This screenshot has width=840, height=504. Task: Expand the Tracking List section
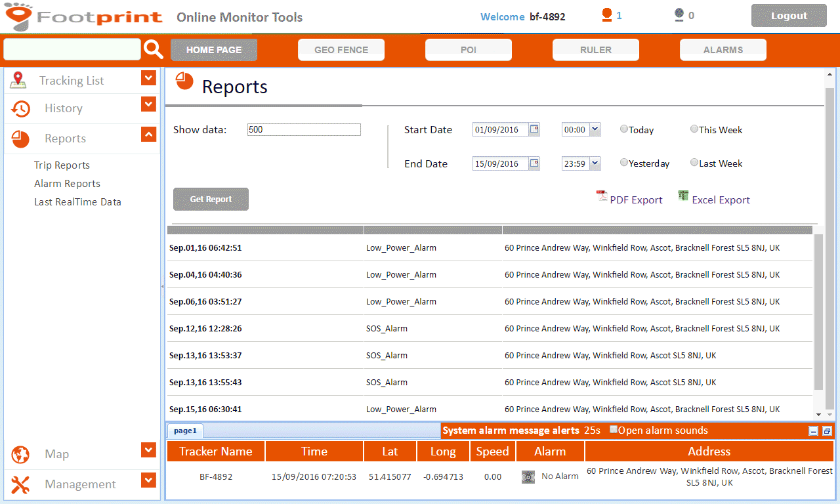[x=148, y=79]
